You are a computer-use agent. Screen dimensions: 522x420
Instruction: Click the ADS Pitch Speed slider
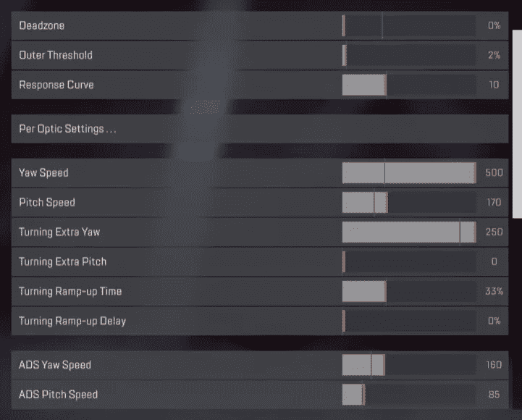[x=409, y=395]
